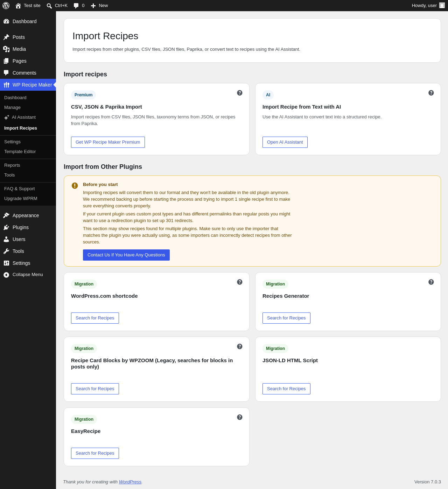Screen dimensions: 448x489
Task: Open help icon on Import Recipe from Text card
Action: tap(431, 93)
